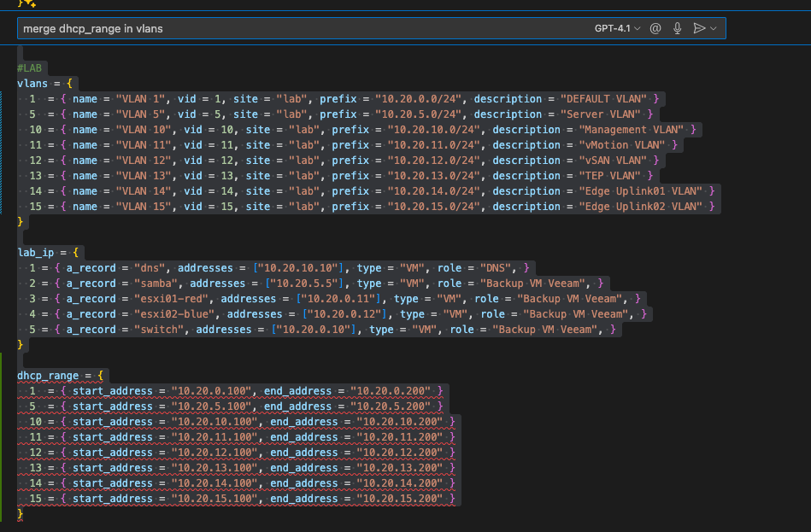
Task: Click start_address "10.20.0.100"
Action: [x=212, y=391]
